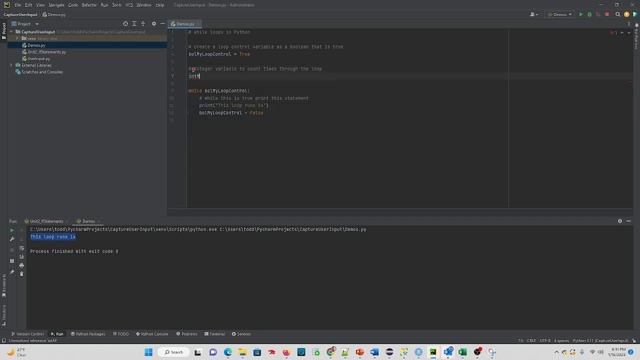Run the Demo configuration with green play icon

581,14
